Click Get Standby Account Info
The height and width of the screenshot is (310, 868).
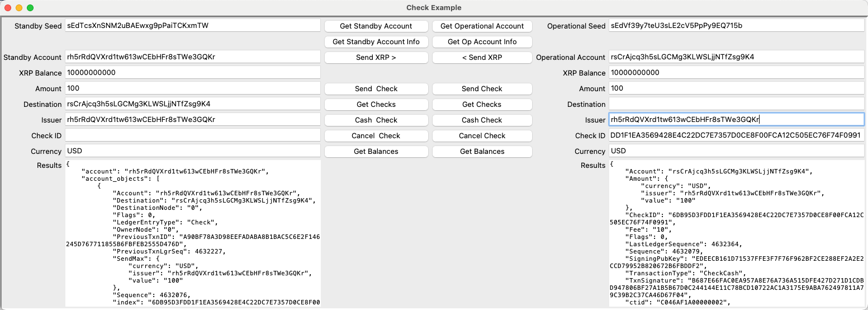(x=376, y=41)
